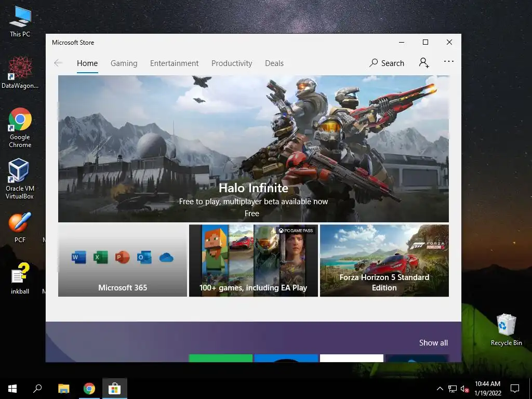The image size is (532, 399).
Task: Switch to the Gaming tab
Action: [124, 63]
